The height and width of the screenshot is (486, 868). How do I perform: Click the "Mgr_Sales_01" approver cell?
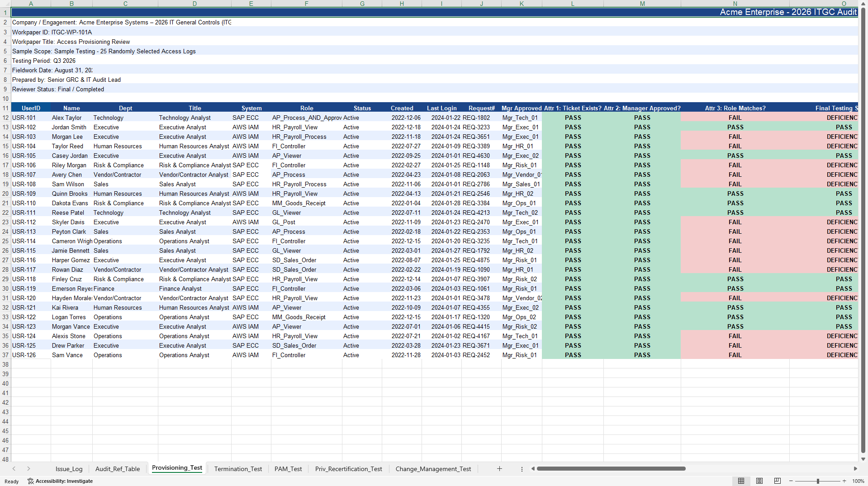(x=522, y=184)
